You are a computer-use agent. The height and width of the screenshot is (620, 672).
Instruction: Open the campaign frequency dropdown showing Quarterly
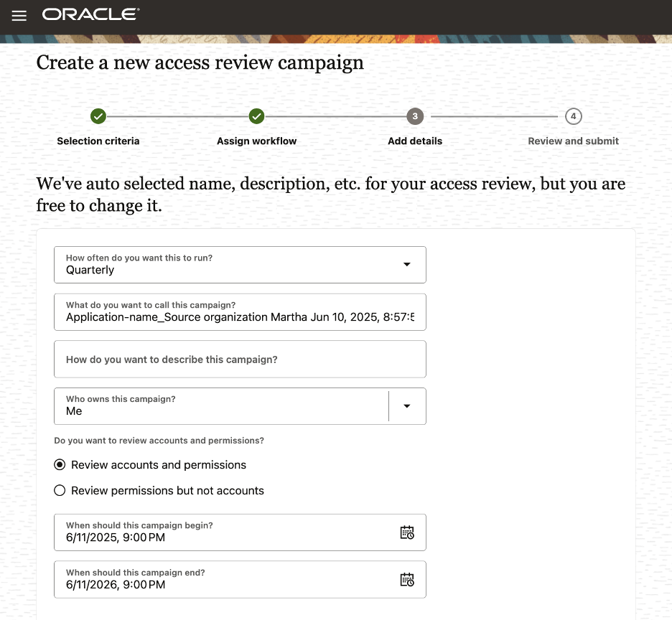(241, 265)
